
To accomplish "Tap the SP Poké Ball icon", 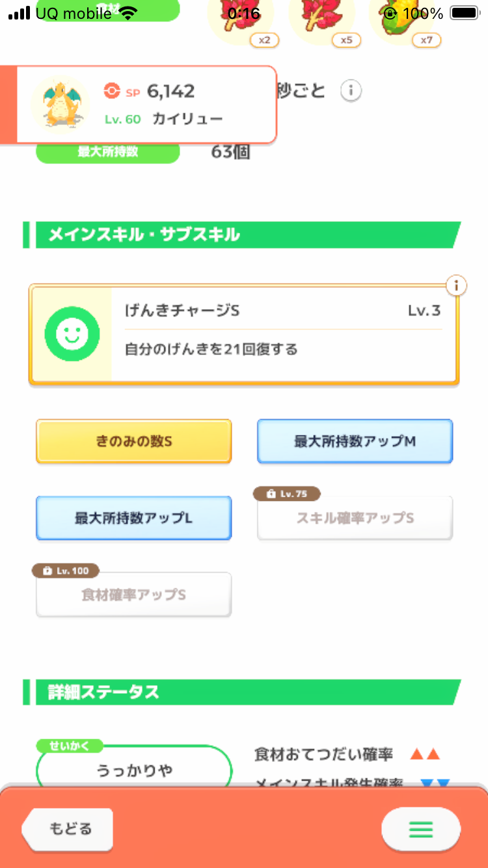I will click(x=112, y=92).
